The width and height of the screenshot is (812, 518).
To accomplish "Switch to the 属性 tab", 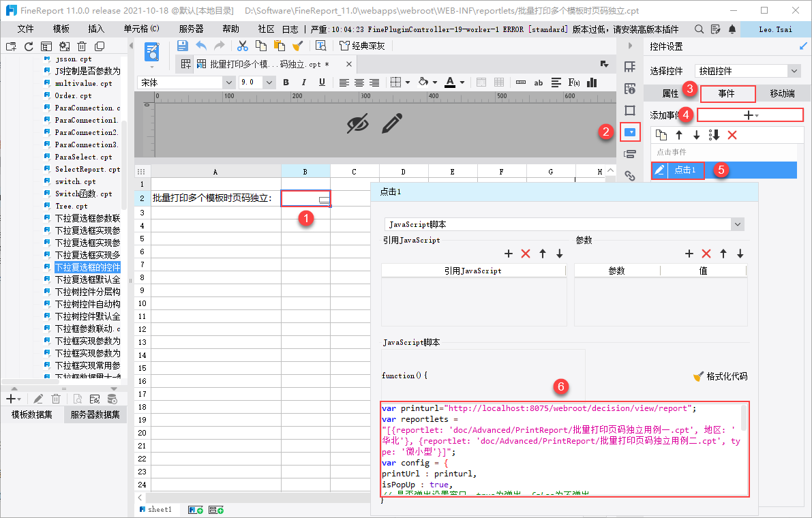I will tap(670, 93).
